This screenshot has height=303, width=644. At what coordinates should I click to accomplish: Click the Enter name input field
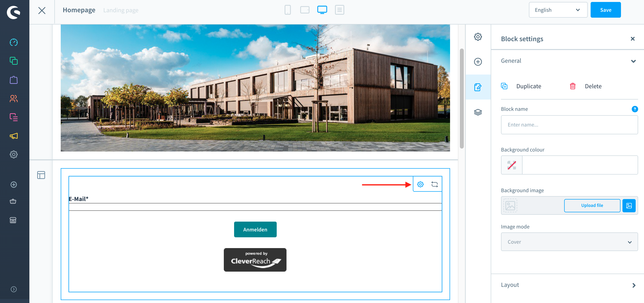pos(569,125)
